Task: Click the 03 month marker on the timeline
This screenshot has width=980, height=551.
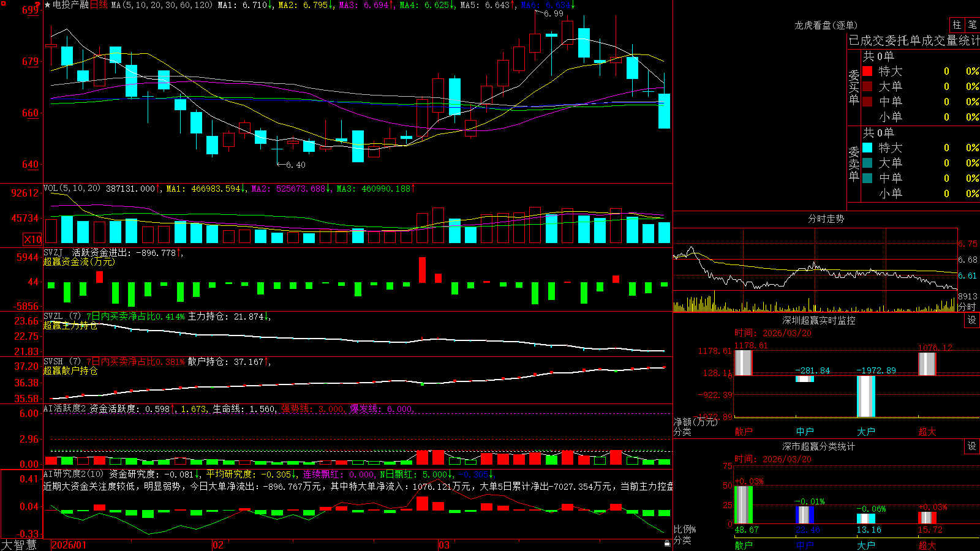Action: point(444,545)
